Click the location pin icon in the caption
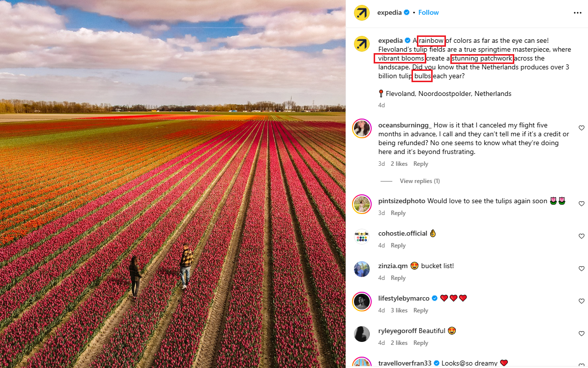The height and width of the screenshot is (368, 588). tap(381, 93)
